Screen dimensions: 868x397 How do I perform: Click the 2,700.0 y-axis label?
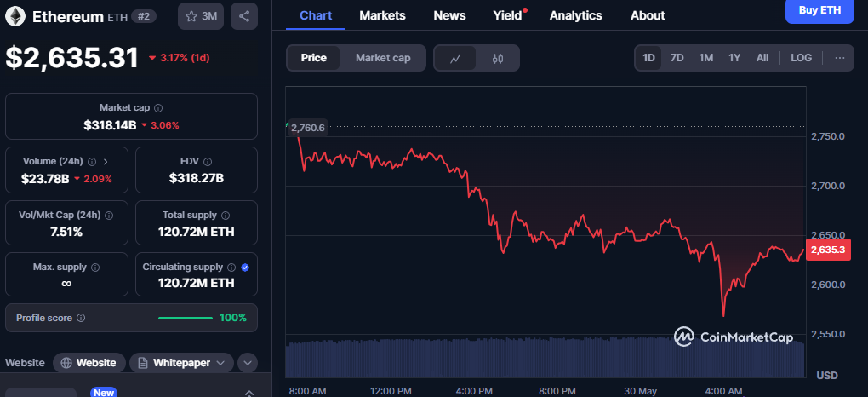828,186
